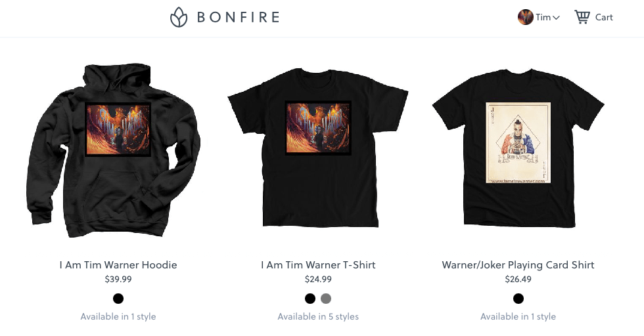
Task: Open the shopping cart icon
Action: [x=582, y=17]
